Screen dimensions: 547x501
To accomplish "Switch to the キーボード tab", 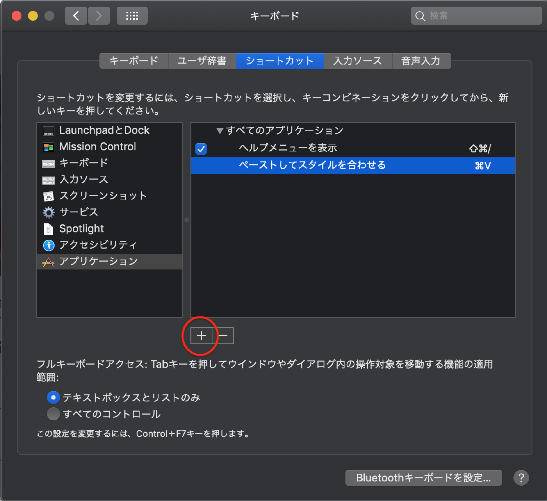I will coord(134,61).
